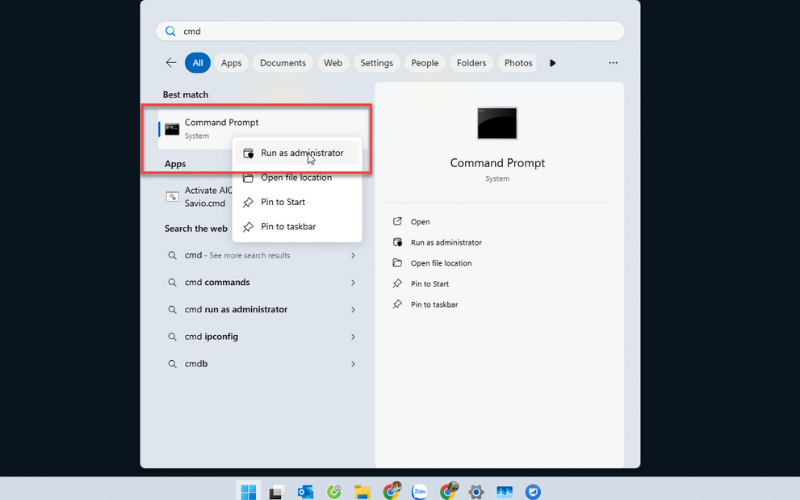This screenshot has width=800, height=500.
Task: Switch to the Apps filter tab
Action: pyautogui.click(x=231, y=63)
